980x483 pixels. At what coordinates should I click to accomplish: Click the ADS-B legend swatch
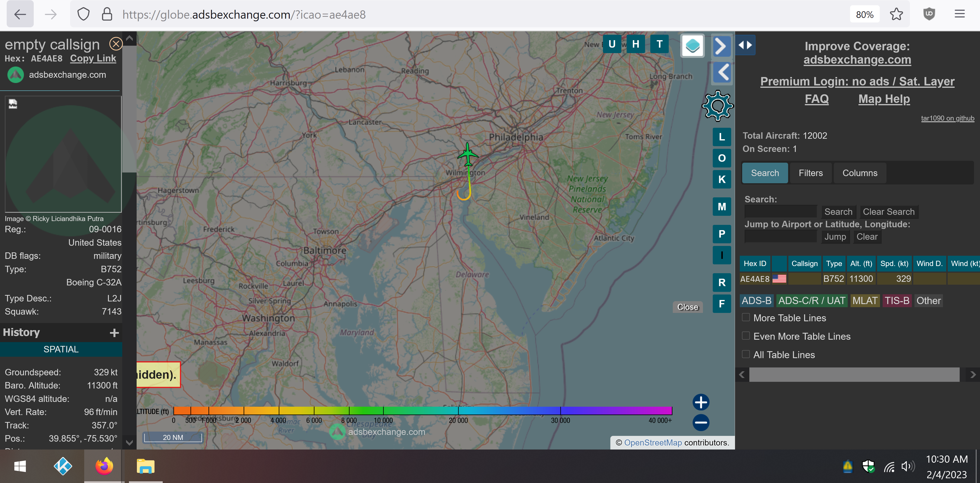coord(756,300)
